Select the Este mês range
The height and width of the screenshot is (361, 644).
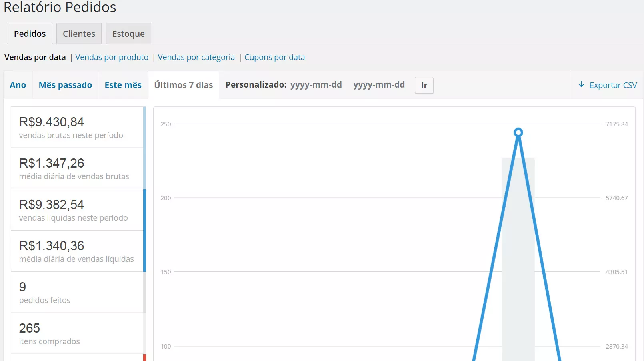123,85
